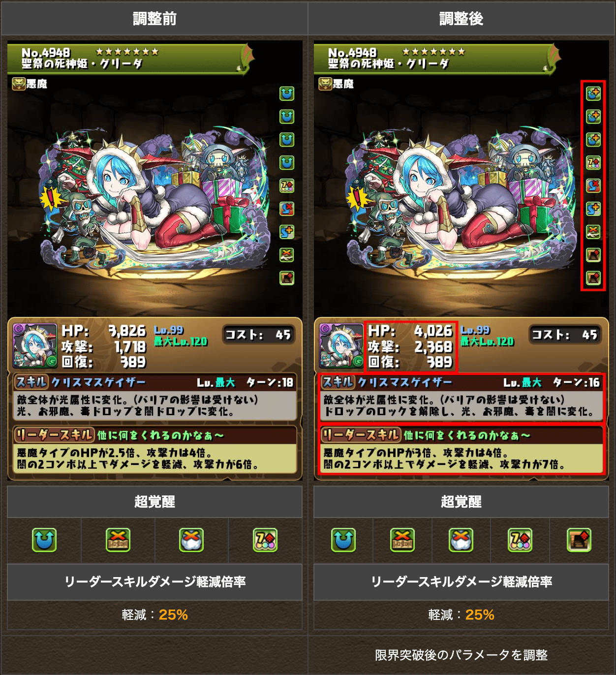This screenshot has height=675, width=616.
Task: Click the 悪魔 type icon in 調整前 card
Action: click(x=19, y=84)
